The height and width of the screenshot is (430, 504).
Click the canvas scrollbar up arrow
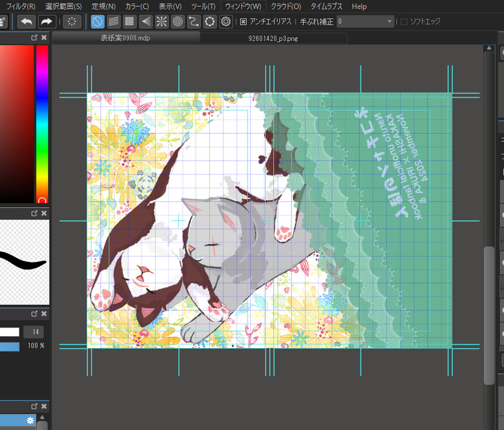[x=490, y=48]
